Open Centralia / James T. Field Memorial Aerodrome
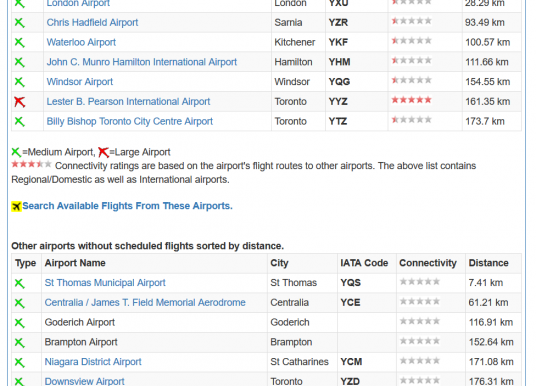Screen dimensions: 536x386 coord(145,303)
